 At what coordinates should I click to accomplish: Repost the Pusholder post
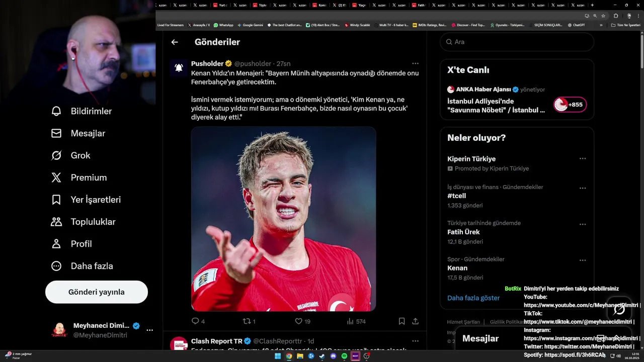click(249, 321)
